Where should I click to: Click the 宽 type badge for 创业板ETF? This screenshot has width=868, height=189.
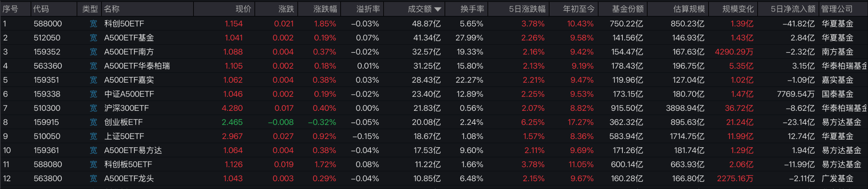coord(93,122)
